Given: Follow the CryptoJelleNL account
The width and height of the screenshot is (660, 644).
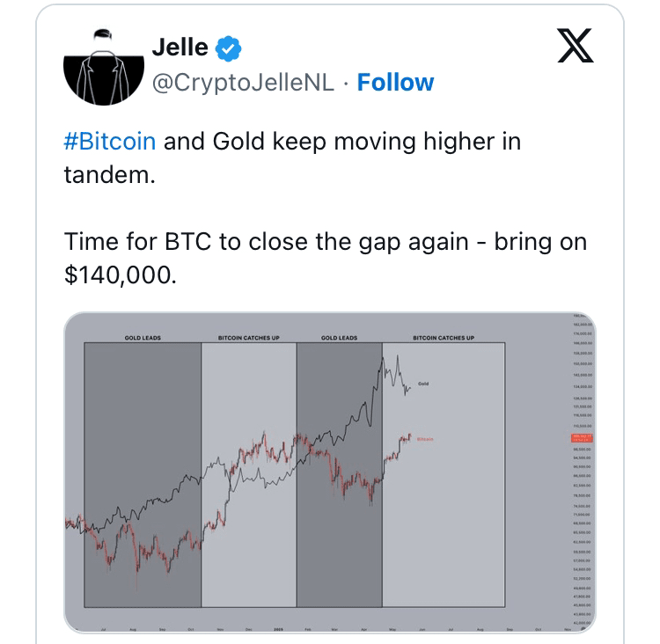Looking at the screenshot, I should click(395, 83).
